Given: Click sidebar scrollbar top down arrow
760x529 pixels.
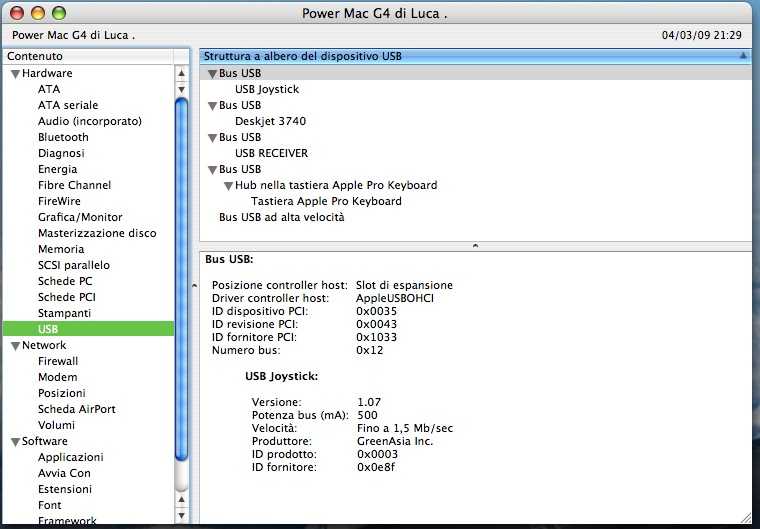Looking at the screenshot, I should point(181,89).
